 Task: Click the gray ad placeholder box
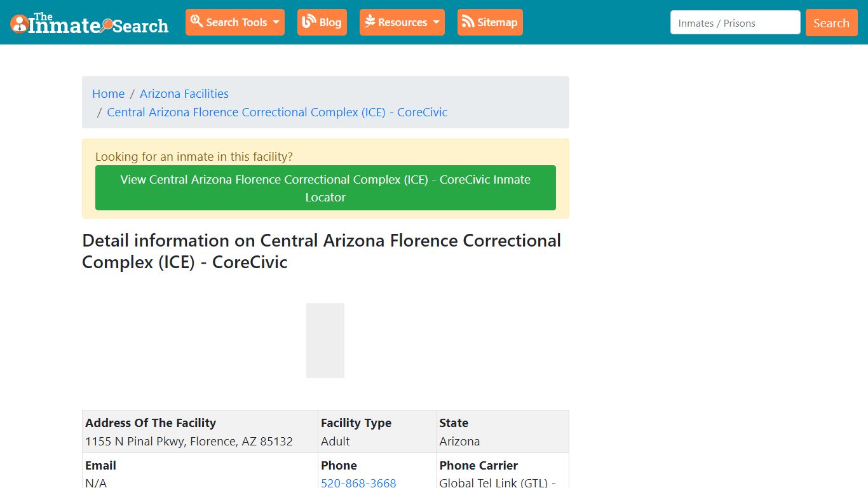click(325, 341)
